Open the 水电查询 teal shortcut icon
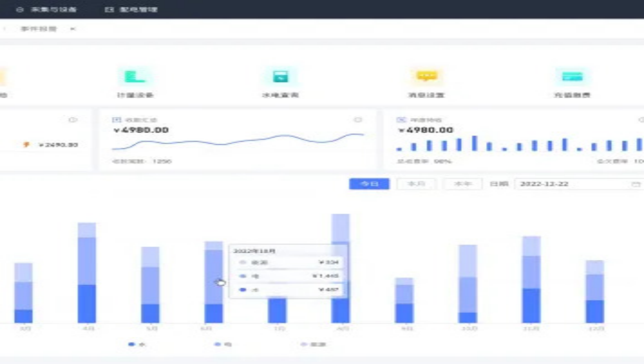 tap(280, 77)
